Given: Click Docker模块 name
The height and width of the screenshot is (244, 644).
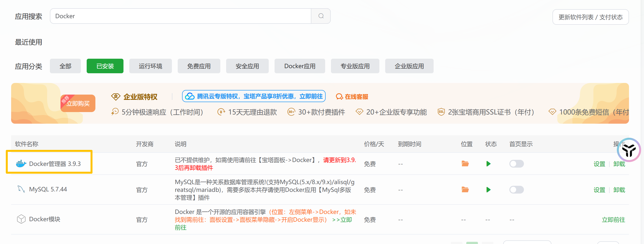Looking at the screenshot, I should (x=45, y=219).
